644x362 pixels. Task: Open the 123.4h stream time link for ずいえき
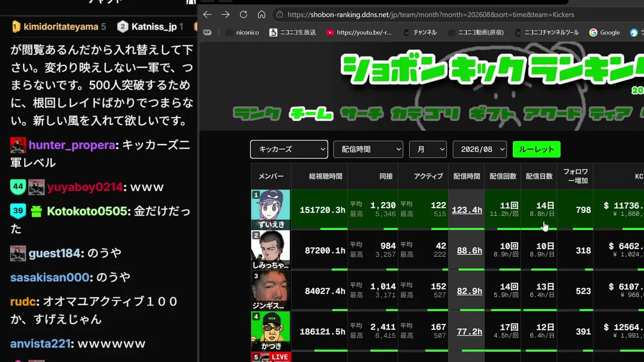pyautogui.click(x=467, y=210)
